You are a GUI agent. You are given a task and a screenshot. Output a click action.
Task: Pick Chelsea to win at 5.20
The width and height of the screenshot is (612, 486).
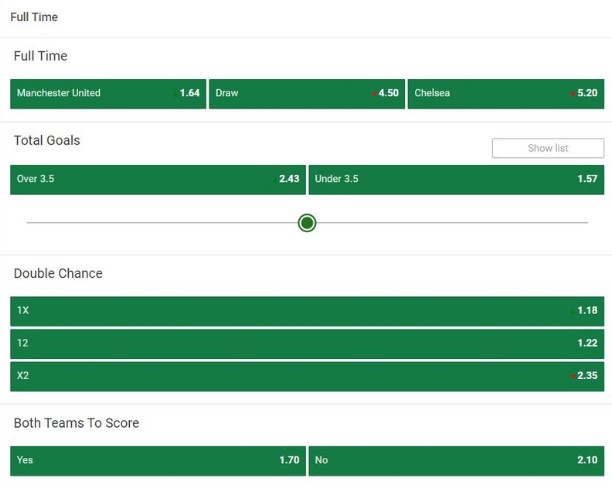[506, 94]
